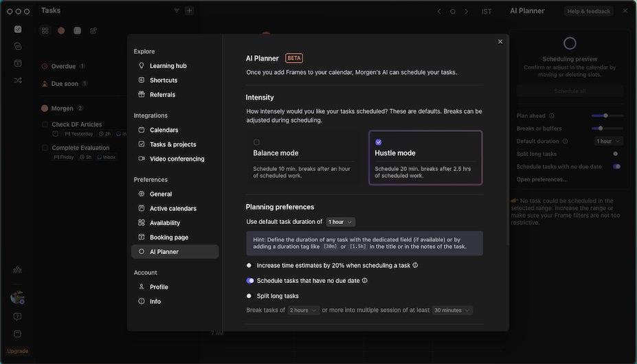
Task: Open Availability in preferences sidebar
Action: click(165, 223)
